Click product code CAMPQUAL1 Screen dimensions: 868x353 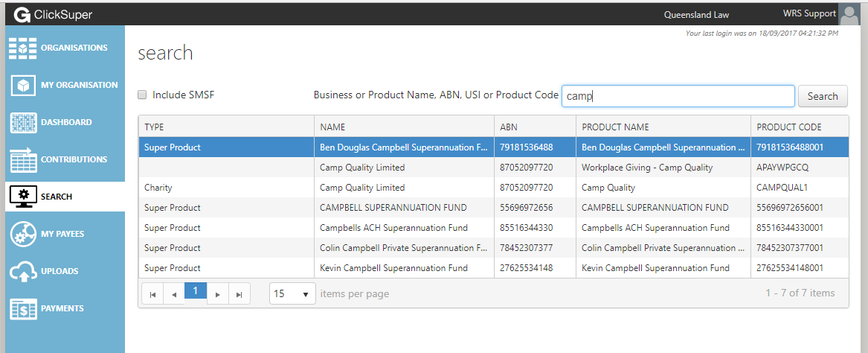coord(782,188)
